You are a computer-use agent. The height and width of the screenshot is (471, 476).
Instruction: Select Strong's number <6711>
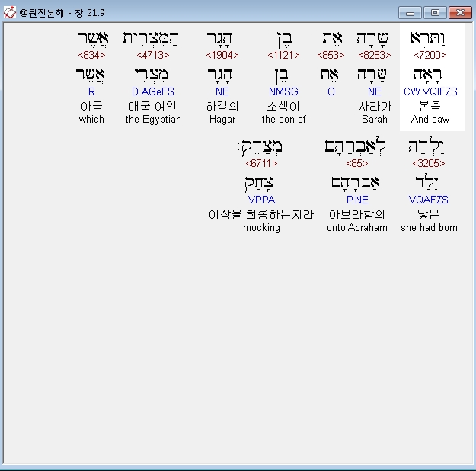coord(261,163)
